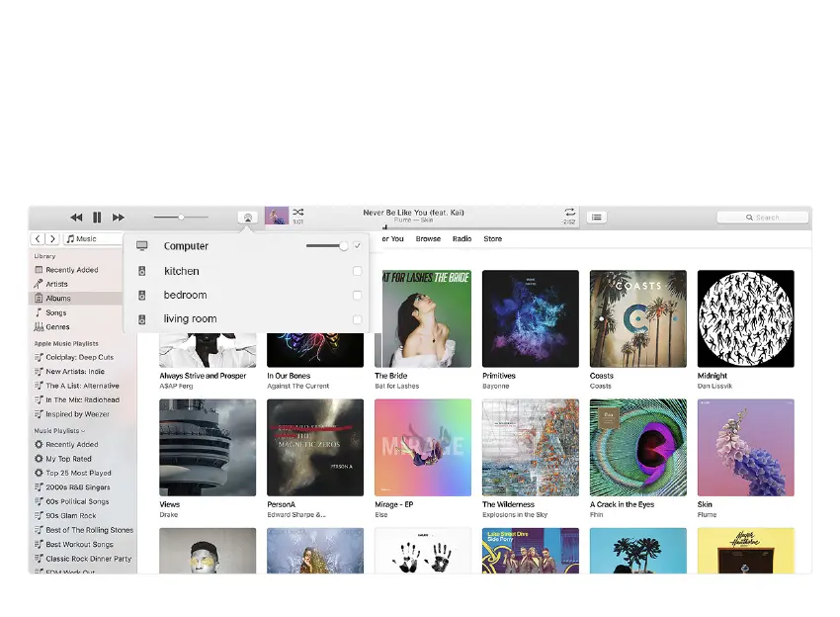Click the search magnifier icon

749,218
